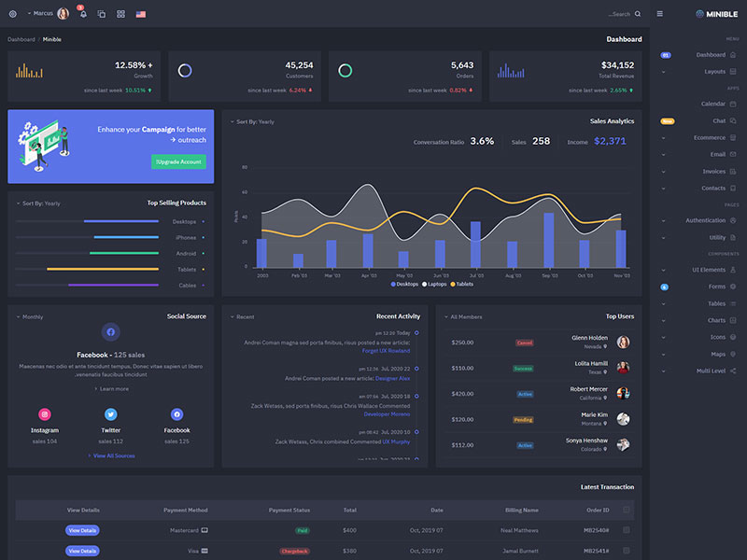Click the View All Sources link
Viewport: 747px width, 560px height.
point(113,455)
